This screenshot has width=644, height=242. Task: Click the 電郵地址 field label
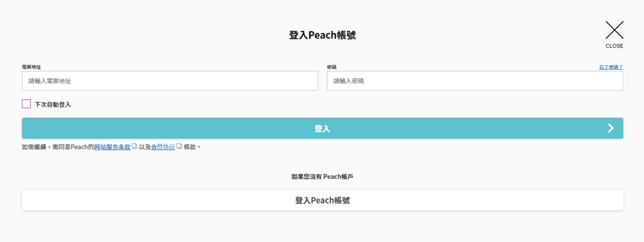[32, 67]
